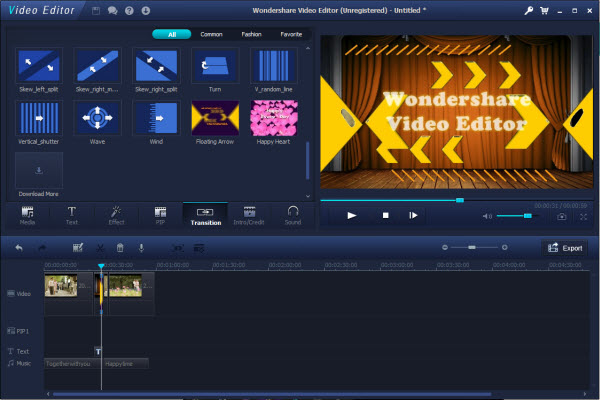Viewport: 600px width, 400px height.
Task: Click the timeline toolbar icon right of microphone
Action: pyautogui.click(x=178, y=248)
